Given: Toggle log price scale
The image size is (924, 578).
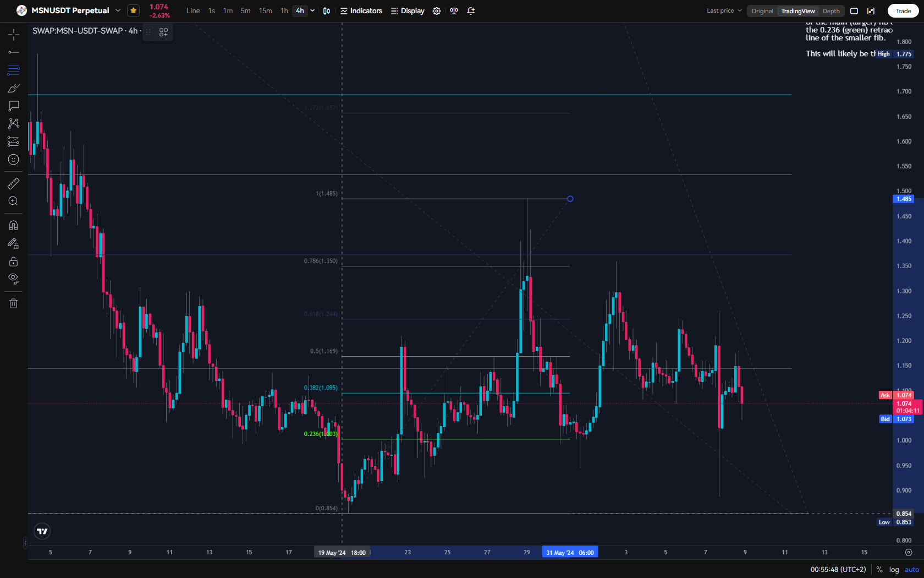Looking at the screenshot, I should (x=894, y=570).
